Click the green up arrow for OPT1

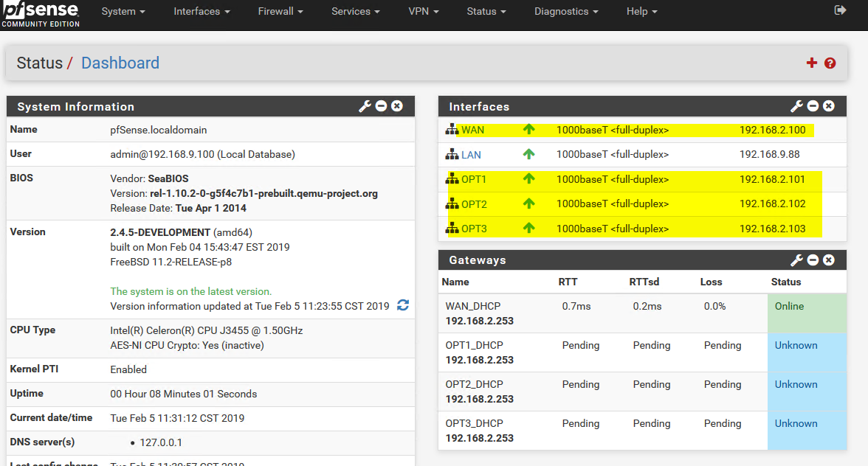[x=528, y=178]
